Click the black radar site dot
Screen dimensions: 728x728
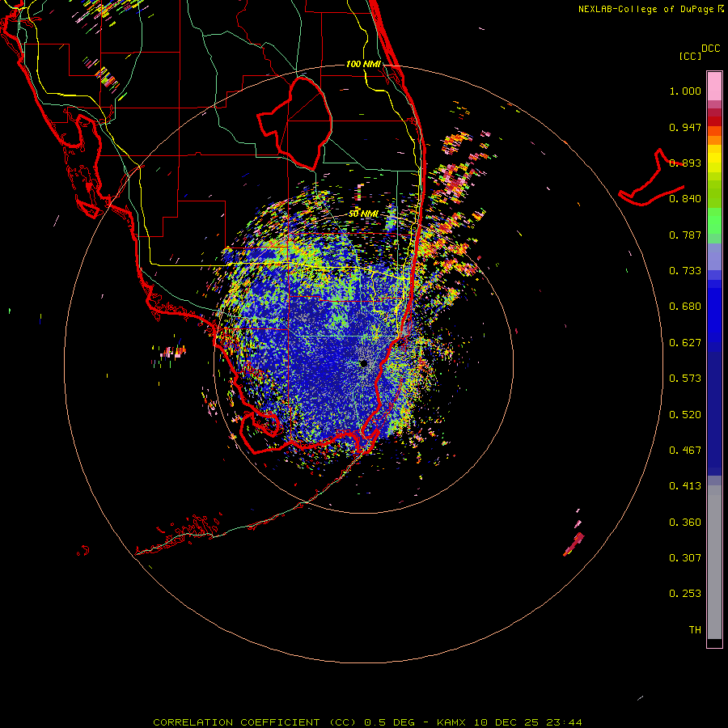coord(363,363)
